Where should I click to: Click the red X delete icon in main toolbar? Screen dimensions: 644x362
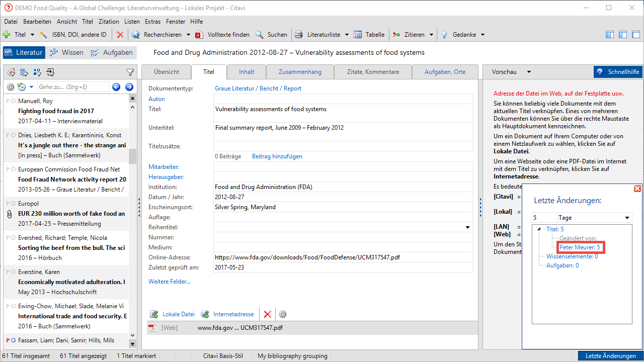pos(120,35)
